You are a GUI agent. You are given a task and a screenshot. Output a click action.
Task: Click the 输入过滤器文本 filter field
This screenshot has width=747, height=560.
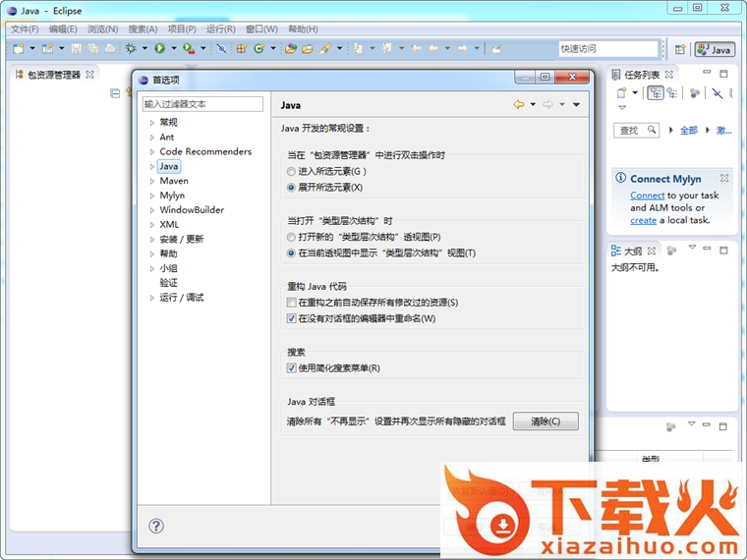pyautogui.click(x=202, y=104)
